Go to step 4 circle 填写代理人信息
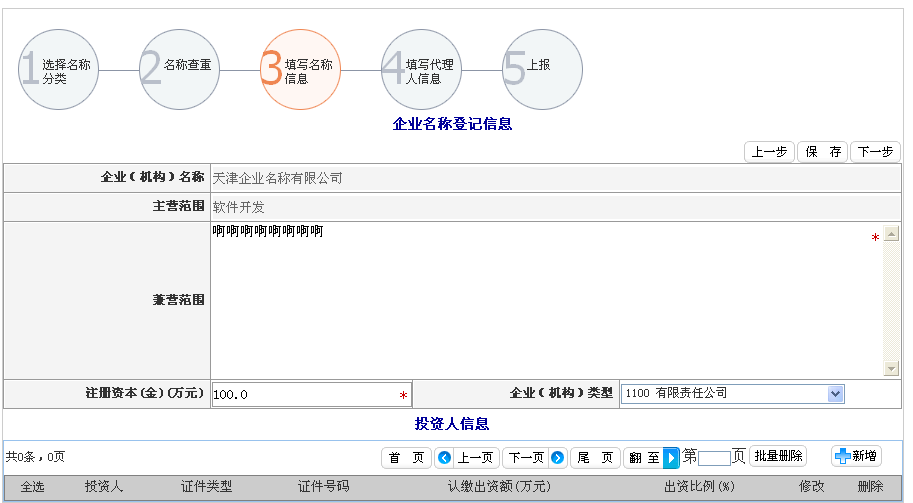The width and height of the screenshot is (913, 503). coord(422,70)
